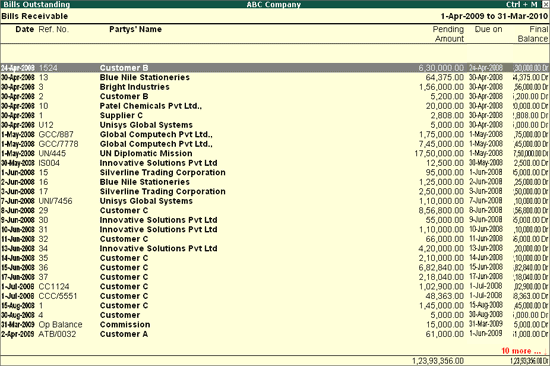Click pending amount '2,18,040.00'
The image size is (550, 366).
click(x=441, y=277)
